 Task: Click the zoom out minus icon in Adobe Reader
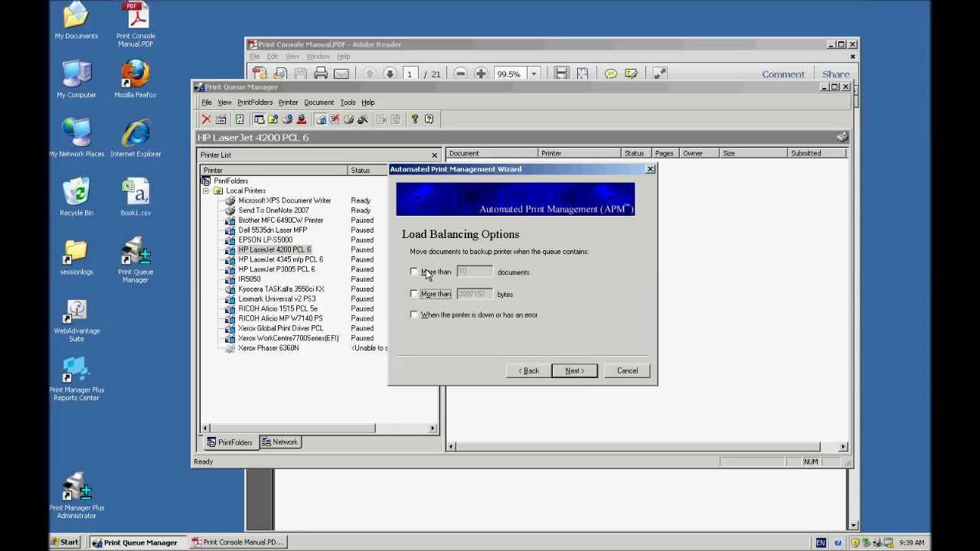point(460,73)
